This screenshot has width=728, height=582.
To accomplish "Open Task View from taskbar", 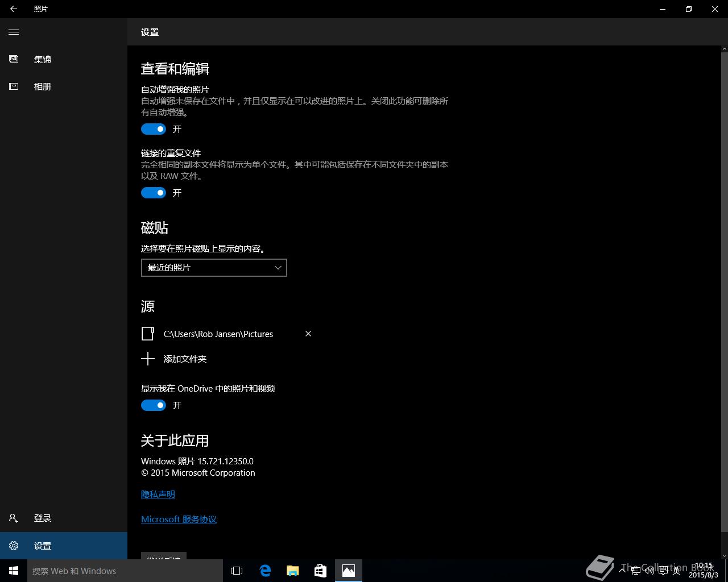I will click(237, 571).
